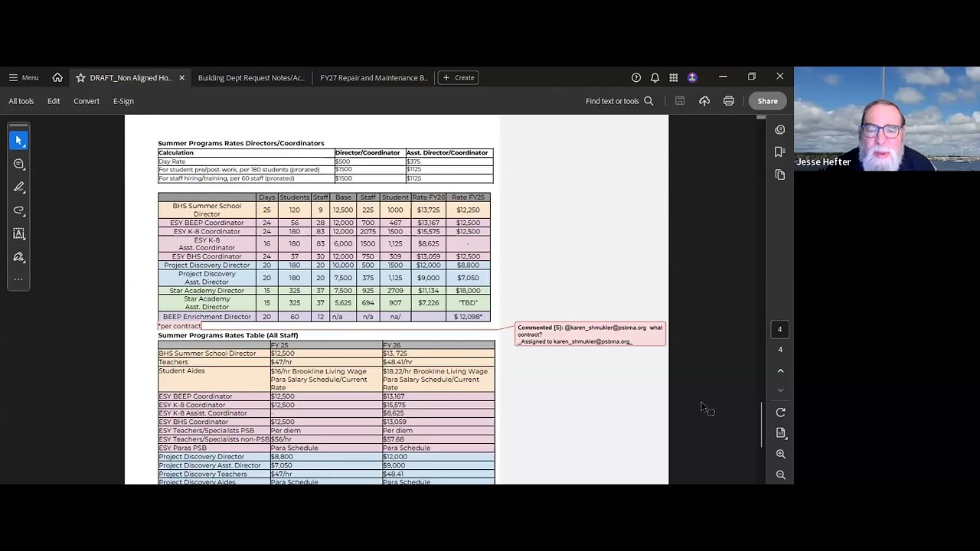980x551 pixels.
Task: Open All tools
Action: (21, 101)
